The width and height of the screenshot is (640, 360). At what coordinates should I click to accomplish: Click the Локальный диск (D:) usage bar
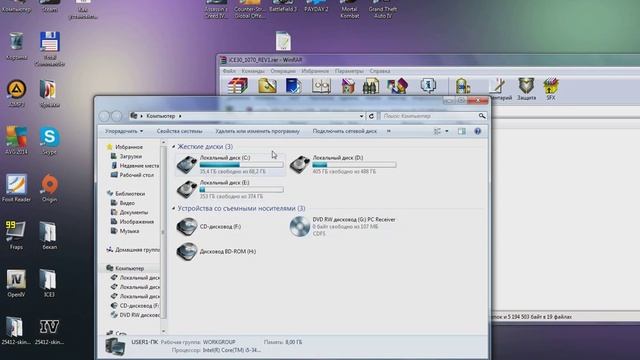pyautogui.click(x=354, y=165)
